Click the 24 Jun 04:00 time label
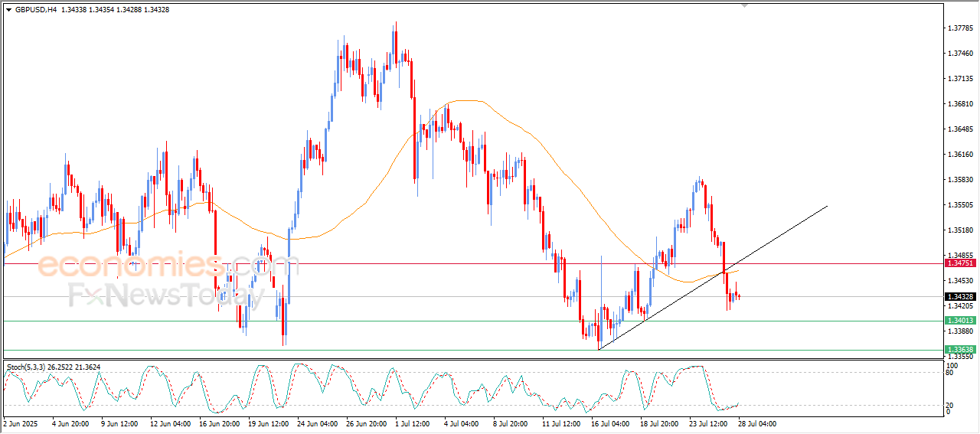980x434 pixels. pyautogui.click(x=316, y=423)
